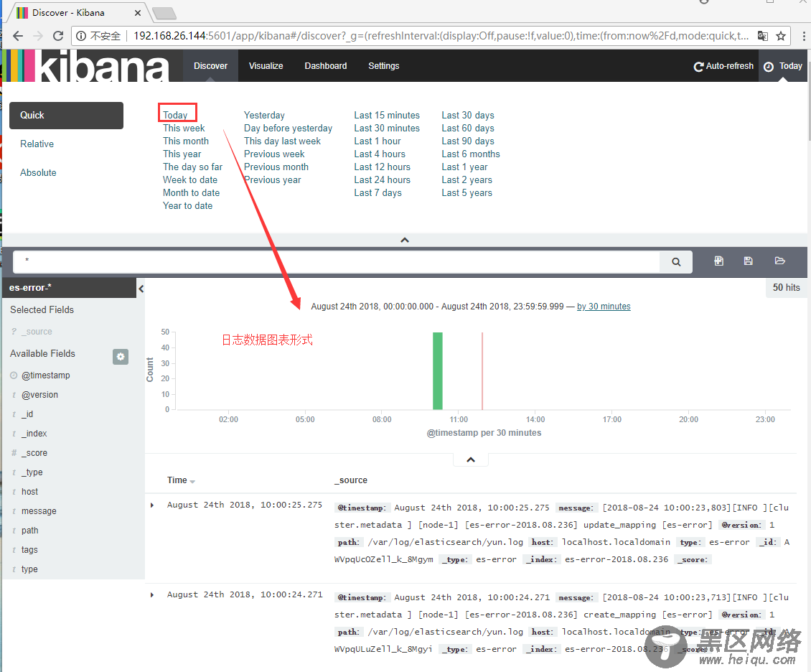This screenshot has width=811, height=672.
Task: Choose Previous week range
Action: (274, 154)
